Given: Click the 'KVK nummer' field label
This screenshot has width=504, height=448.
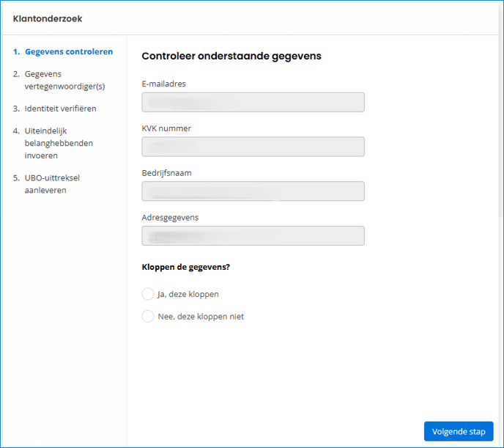Looking at the screenshot, I should click(x=166, y=128).
